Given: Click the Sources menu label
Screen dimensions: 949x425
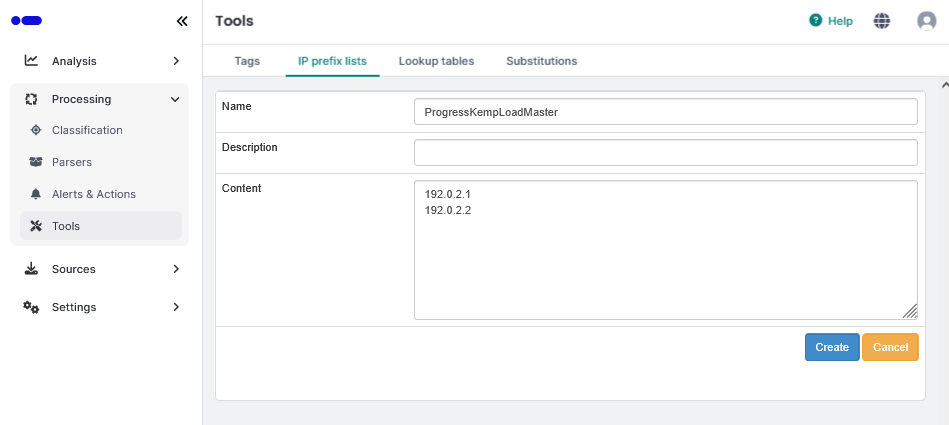Looking at the screenshot, I should (74, 269).
